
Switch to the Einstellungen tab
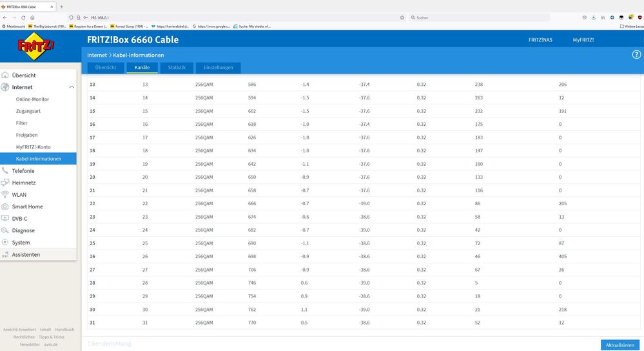pos(219,68)
